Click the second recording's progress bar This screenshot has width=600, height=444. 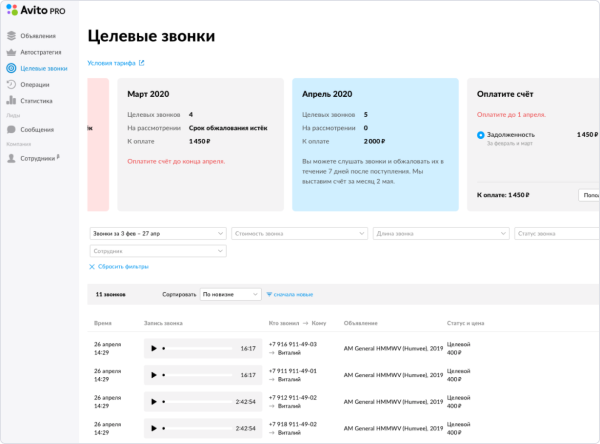[x=200, y=375]
